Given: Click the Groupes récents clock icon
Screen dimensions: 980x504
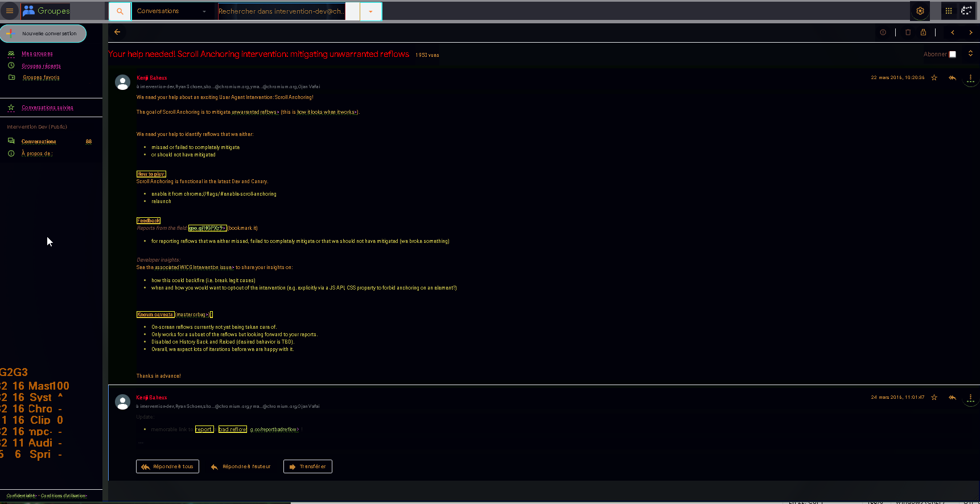Looking at the screenshot, I should pyautogui.click(x=11, y=65).
